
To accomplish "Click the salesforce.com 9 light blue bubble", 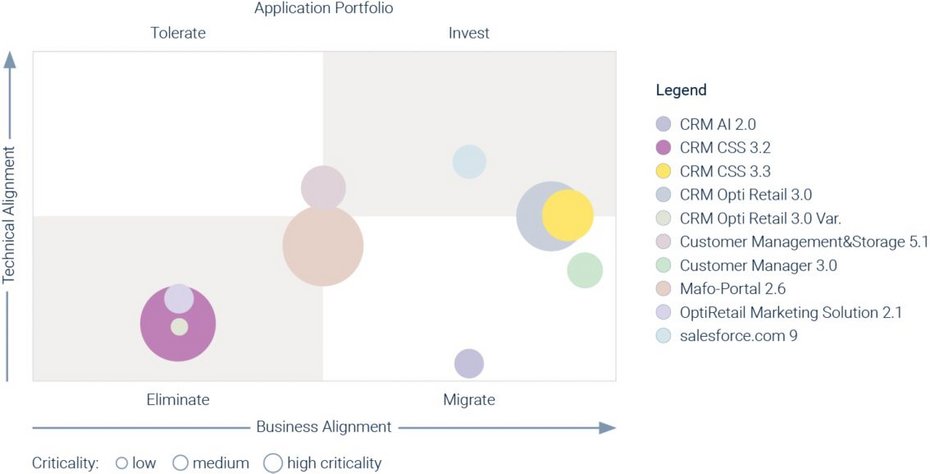I will click(x=469, y=161).
